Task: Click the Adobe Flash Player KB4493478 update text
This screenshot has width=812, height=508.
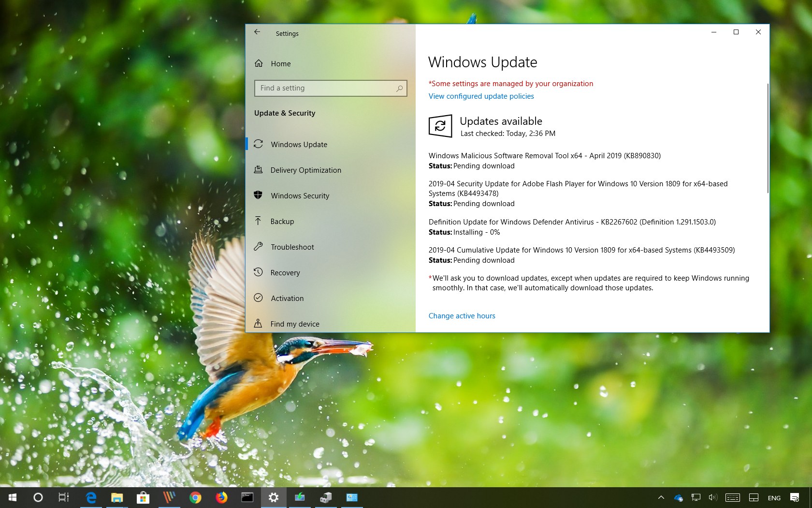Action: pos(578,188)
